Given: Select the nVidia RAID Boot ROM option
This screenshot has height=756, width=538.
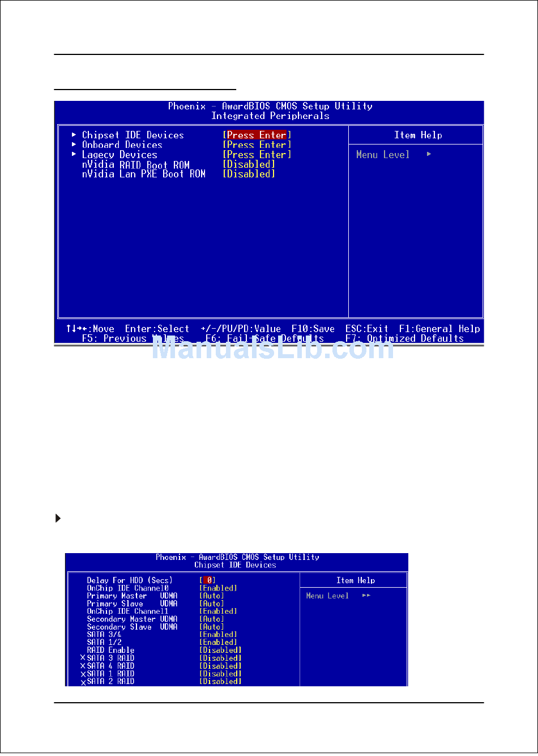Looking at the screenshot, I should 136,164.
